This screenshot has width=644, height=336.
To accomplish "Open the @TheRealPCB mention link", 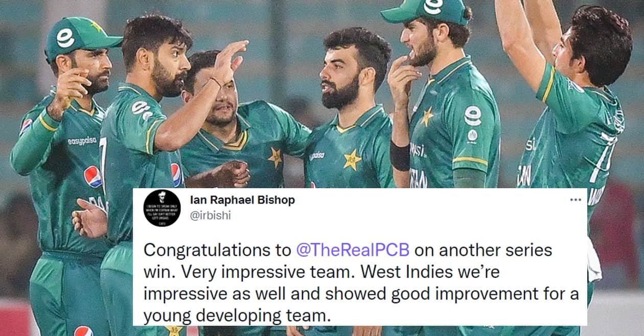I will [x=353, y=251].
